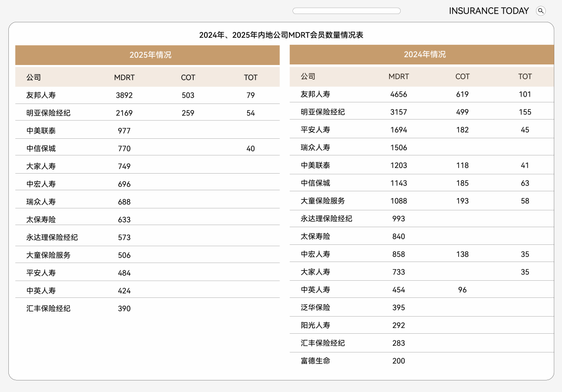Click the TOT value 101
Viewport: 562px width, 392px height.
[x=525, y=94]
